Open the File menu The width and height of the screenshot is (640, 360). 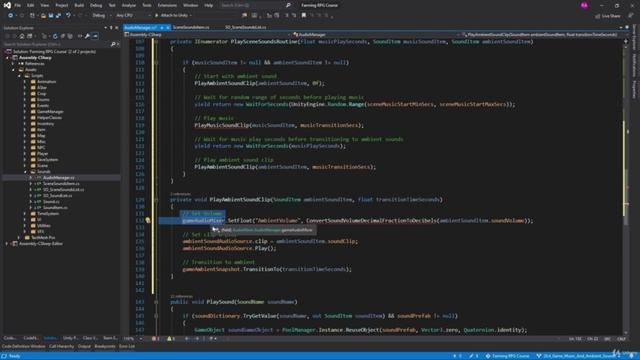18,5
